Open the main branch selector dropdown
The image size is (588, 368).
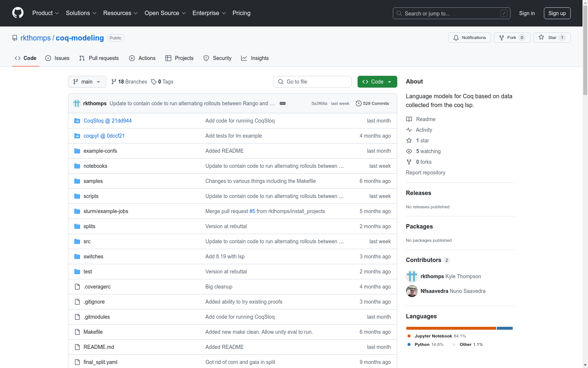click(x=87, y=82)
